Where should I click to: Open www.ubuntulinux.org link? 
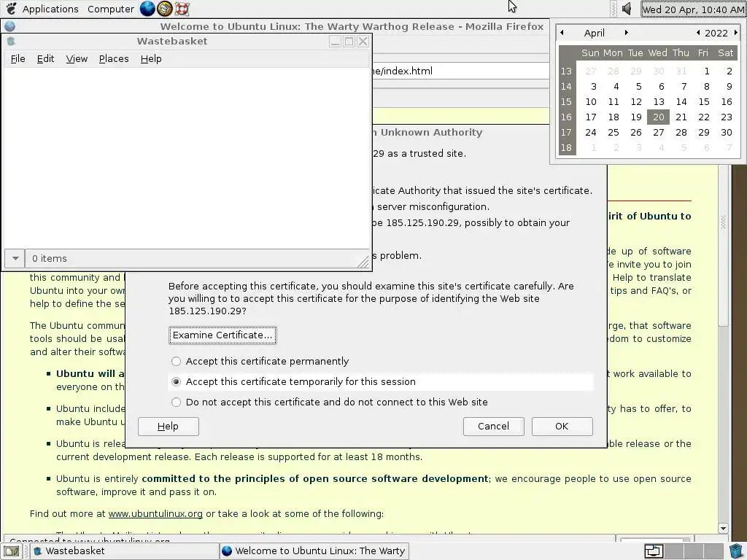click(155, 514)
